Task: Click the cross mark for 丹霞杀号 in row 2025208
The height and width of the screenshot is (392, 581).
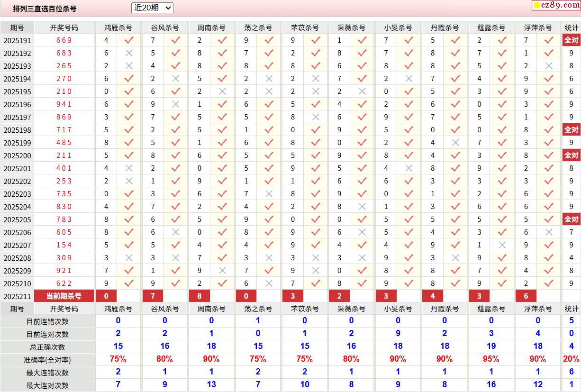Action: pos(455,258)
